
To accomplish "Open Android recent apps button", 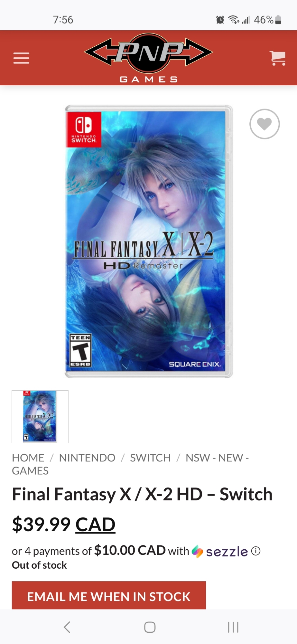I will point(233,627).
